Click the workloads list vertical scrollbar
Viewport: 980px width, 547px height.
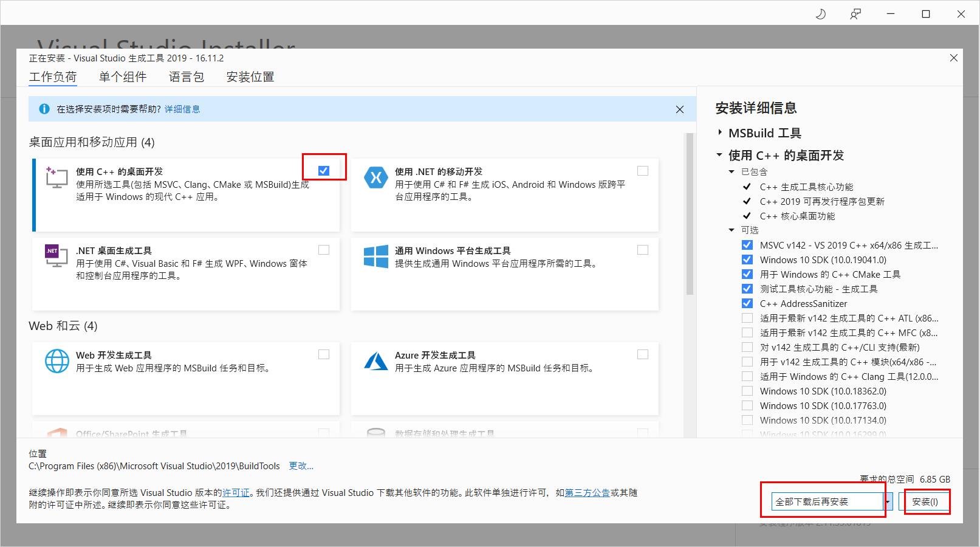pos(689,215)
